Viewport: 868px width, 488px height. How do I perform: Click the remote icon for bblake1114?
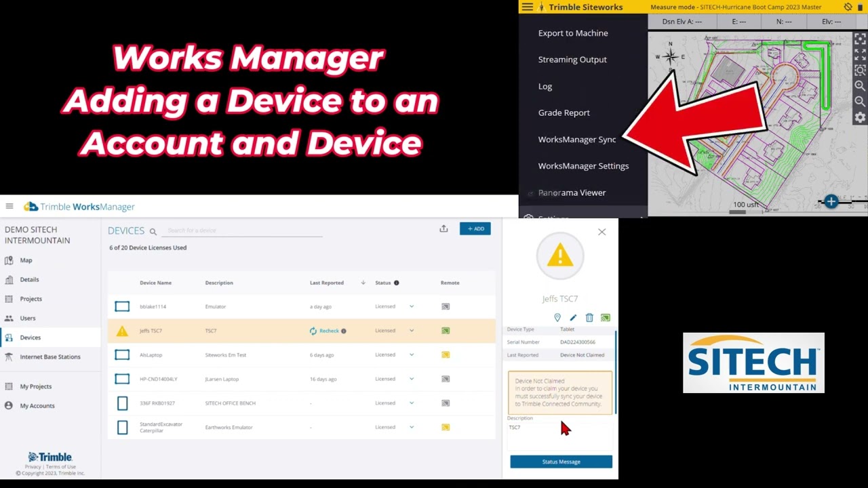446,306
